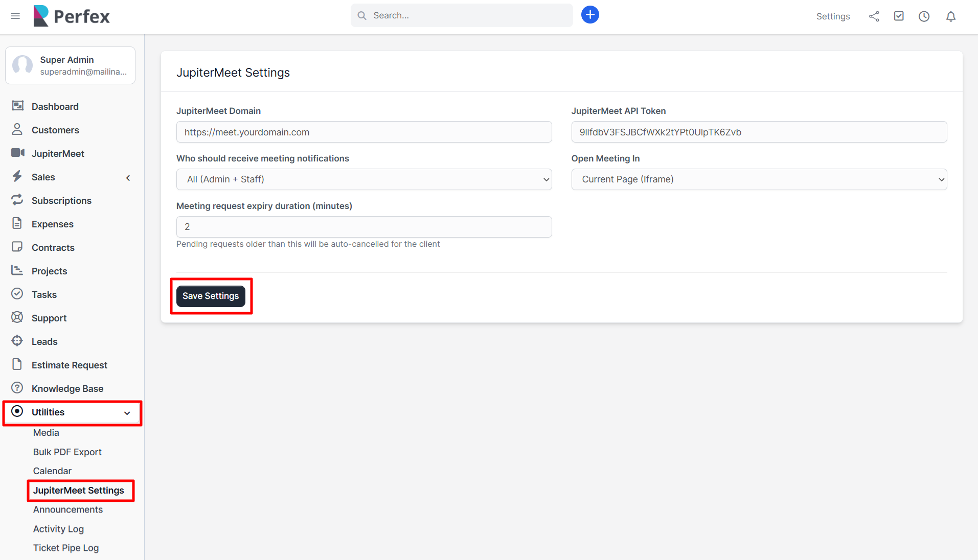Click Save Settings button

pyautogui.click(x=211, y=296)
